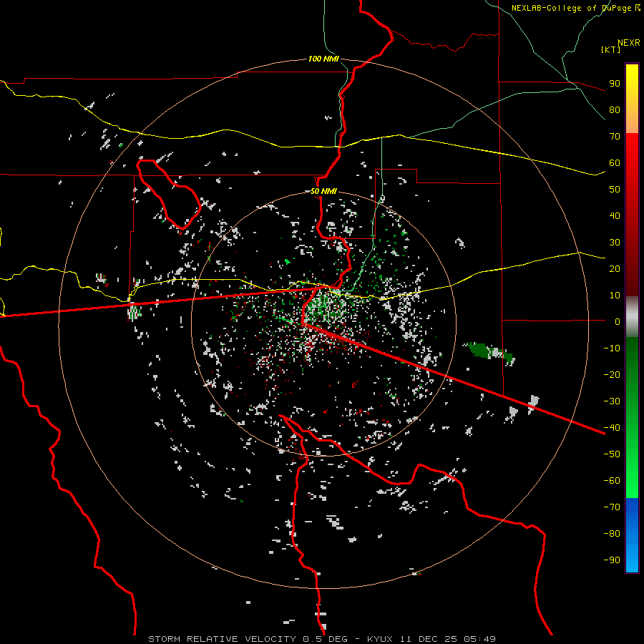The width and height of the screenshot is (644, 644).
Task: Click the NEXR label above color scale
Action: [x=629, y=43]
